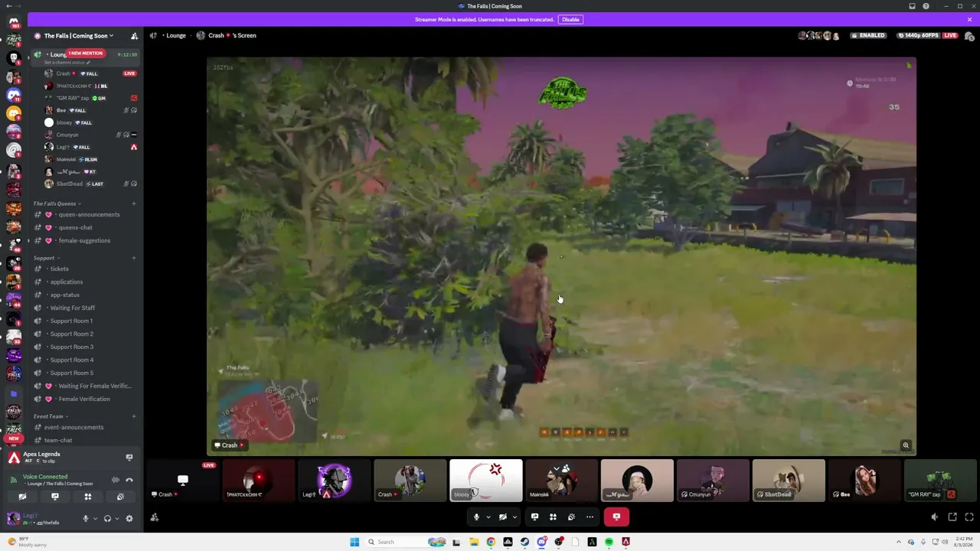Screen dimensions: 980x551
Task: Open the soundboard in the voice panel
Action: point(120,497)
